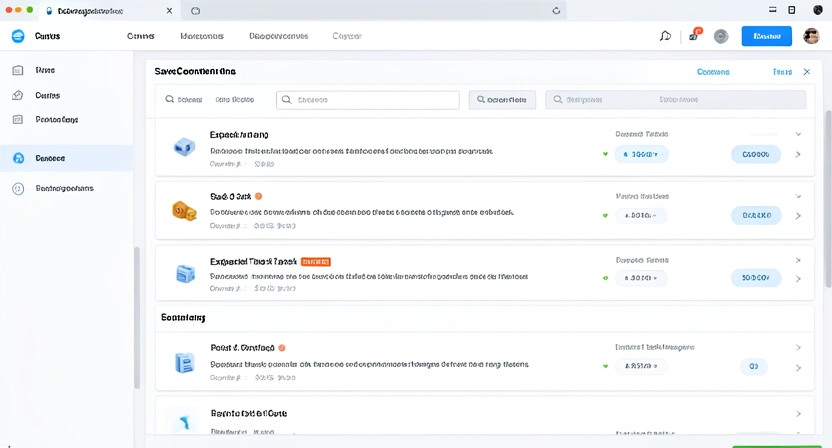832x448 pixels.
Task: Click the last sidebar item's clock-like icon
Action: coord(18,188)
